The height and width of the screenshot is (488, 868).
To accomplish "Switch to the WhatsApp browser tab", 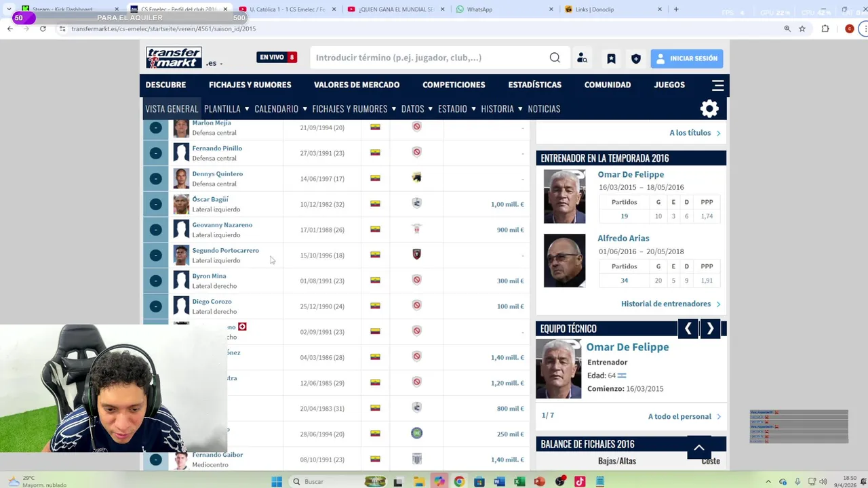I will (505, 9).
